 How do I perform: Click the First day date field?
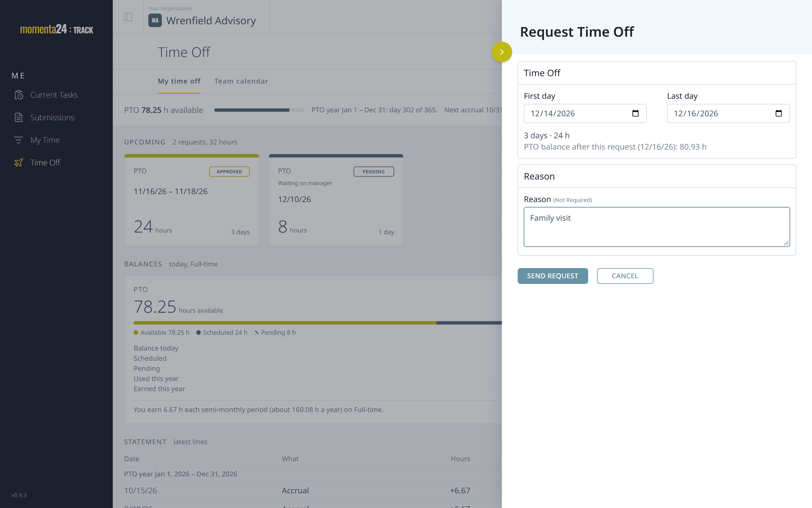[x=585, y=113]
